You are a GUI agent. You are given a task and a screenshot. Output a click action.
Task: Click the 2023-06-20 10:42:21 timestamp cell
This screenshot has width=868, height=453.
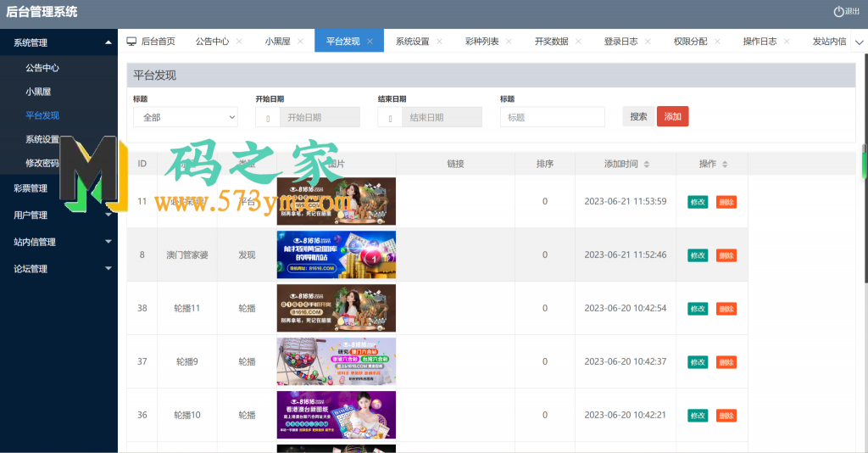626,415
